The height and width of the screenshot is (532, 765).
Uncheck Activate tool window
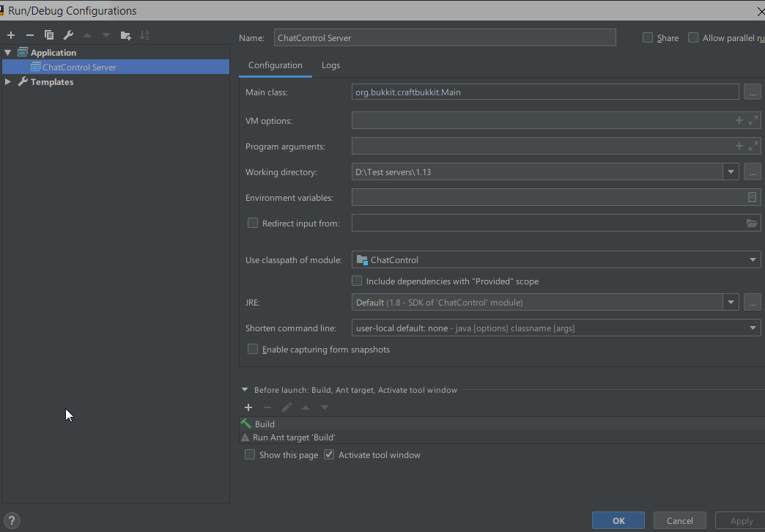pyautogui.click(x=329, y=454)
